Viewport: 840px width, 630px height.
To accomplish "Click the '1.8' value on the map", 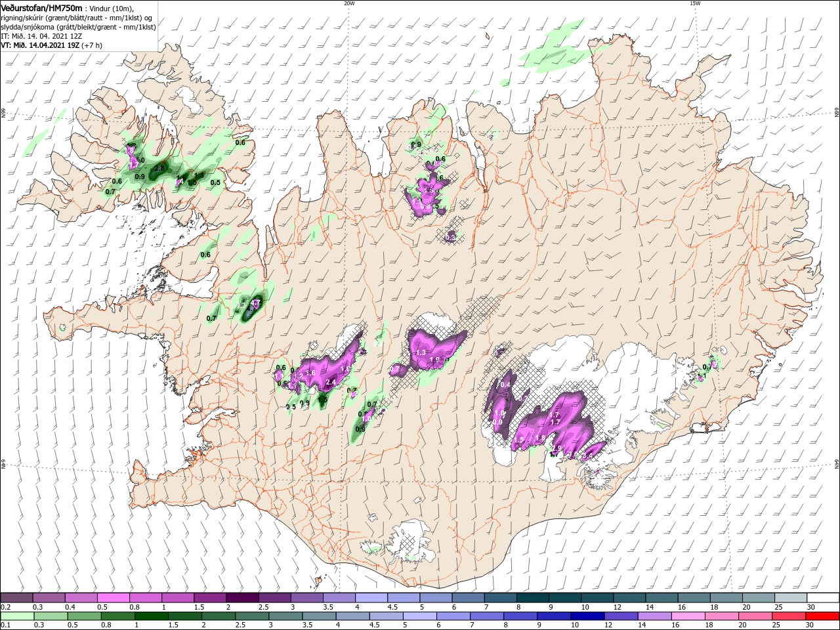I will pos(541,438).
